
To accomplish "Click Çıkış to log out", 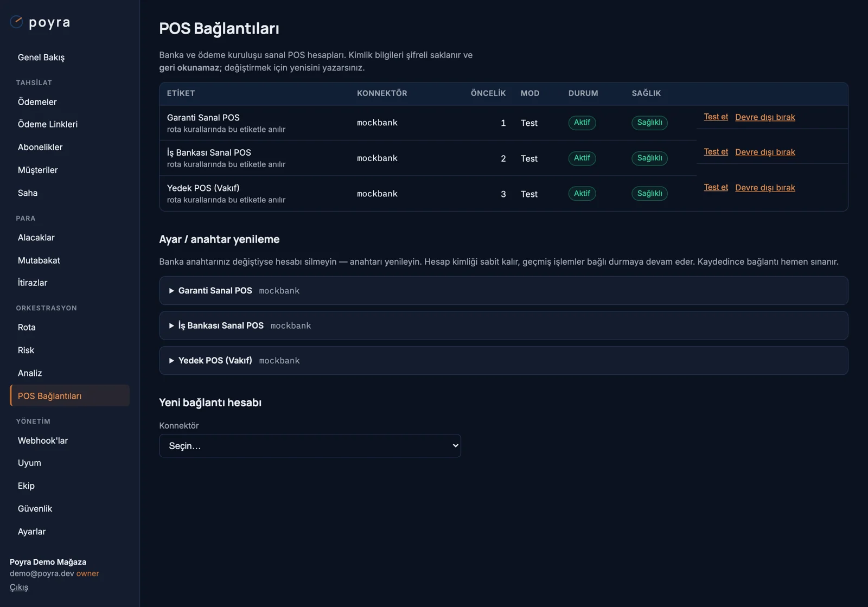I will [x=19, y=587].
